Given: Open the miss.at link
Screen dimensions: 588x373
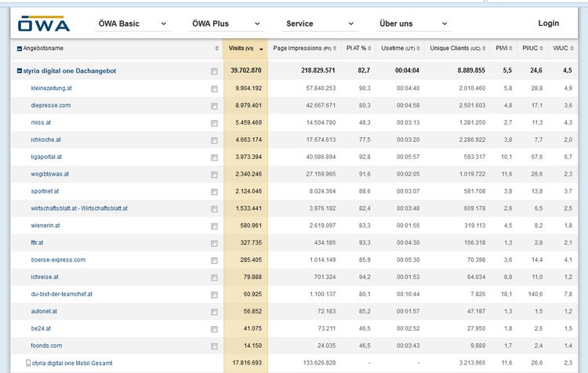Looking at the screenshot, I should click(41, 122).
